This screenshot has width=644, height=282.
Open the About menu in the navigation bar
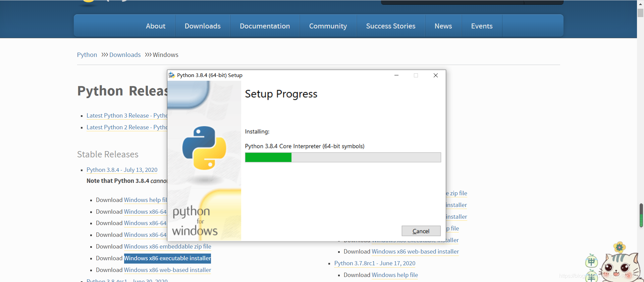pyautogui.click(x=156, y=26)
